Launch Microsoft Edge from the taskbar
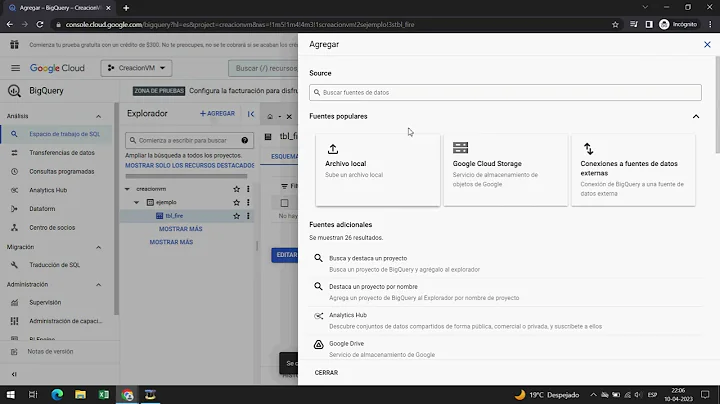This screenshot has height=404, width=720. coord(57,395)
